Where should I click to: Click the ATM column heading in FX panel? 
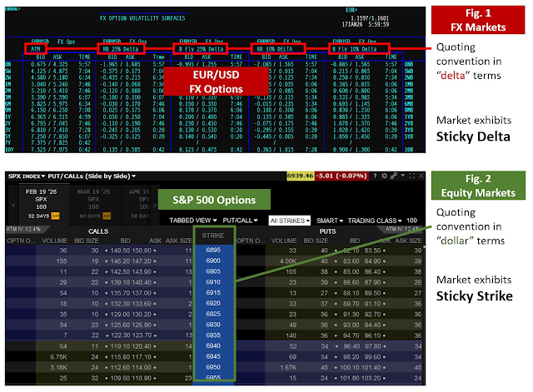click(x=36, y=49)
